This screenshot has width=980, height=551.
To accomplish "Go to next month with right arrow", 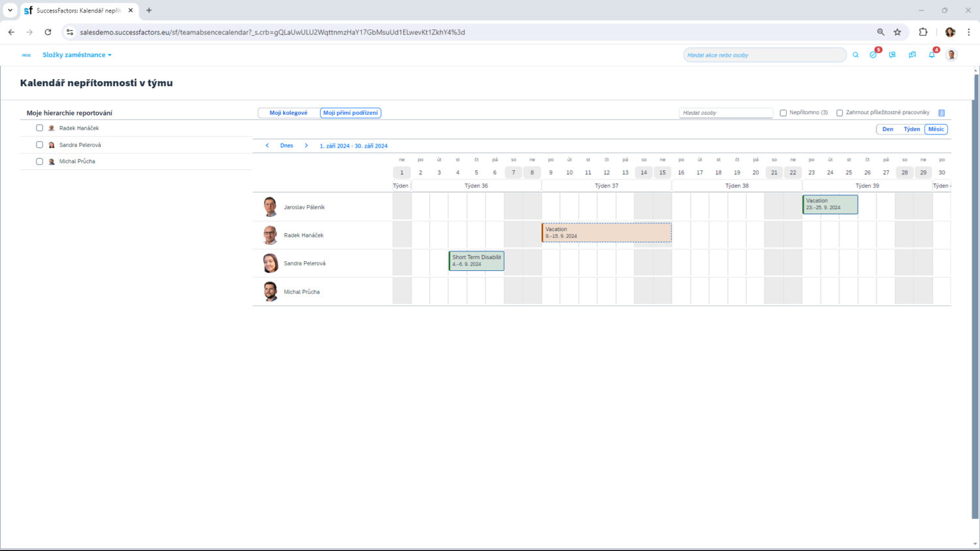I will (x=306, y=146).
